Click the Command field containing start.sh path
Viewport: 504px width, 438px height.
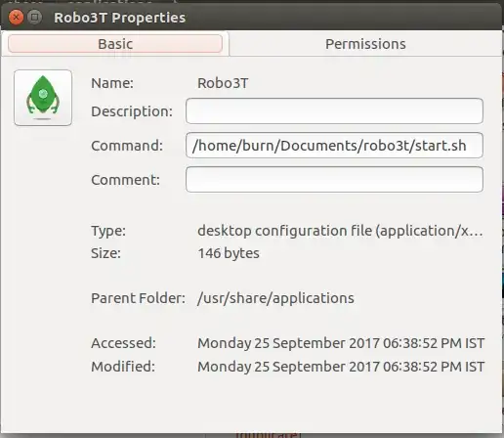pyautogui.click(x=334, y=146)
